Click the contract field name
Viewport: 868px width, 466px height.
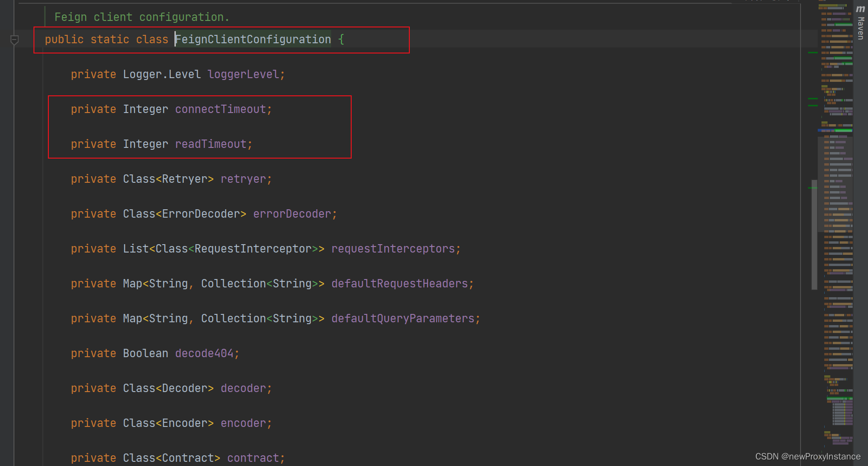click(x=253, y=458)
